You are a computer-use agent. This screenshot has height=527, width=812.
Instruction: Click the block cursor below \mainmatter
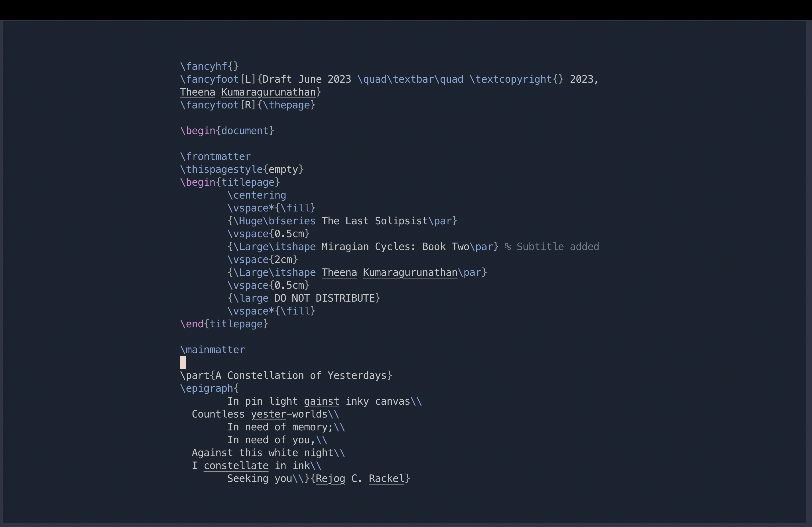(x=183, y=362)
